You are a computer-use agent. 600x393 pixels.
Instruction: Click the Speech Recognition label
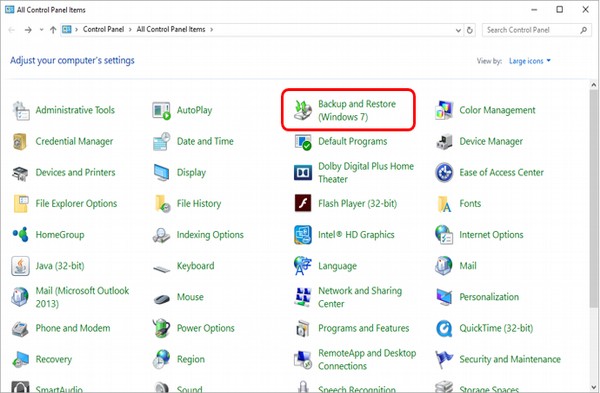(x=357, y=389)
